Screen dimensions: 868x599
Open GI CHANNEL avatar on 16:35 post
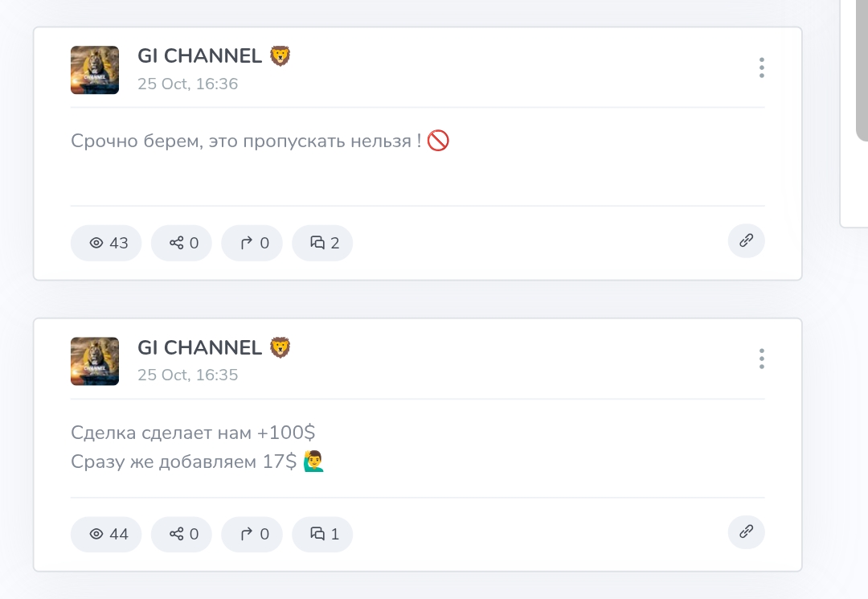tap(95, 361)
